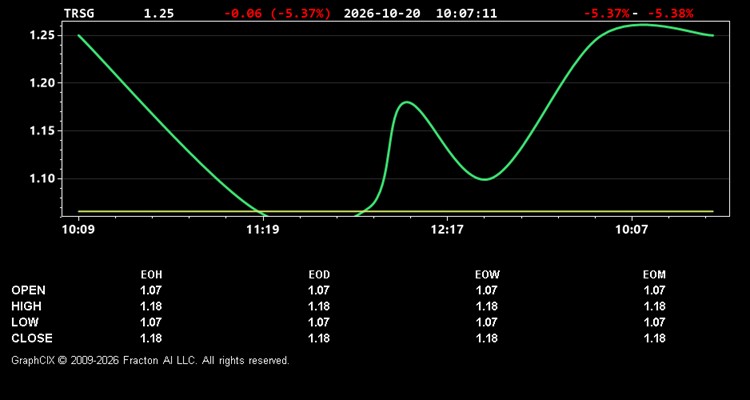Select the 2026-10-20 date in header
750x400 pixels.
tap(382, 13)
